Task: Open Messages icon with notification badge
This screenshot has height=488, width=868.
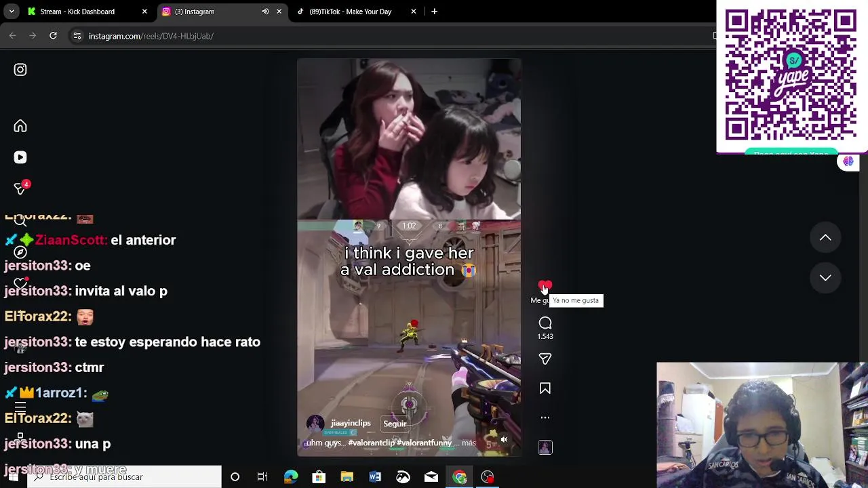Action: point(20,188)
